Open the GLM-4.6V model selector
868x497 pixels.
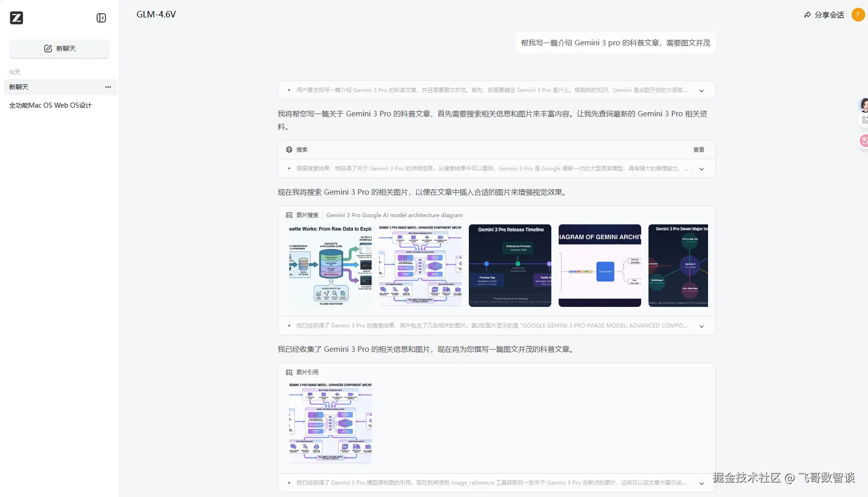(x=156, y=14)
